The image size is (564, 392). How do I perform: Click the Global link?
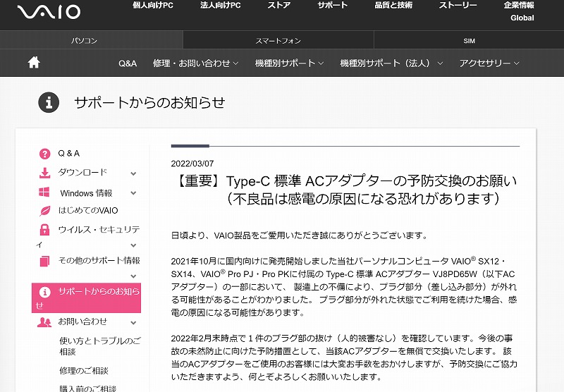(522, 18)
